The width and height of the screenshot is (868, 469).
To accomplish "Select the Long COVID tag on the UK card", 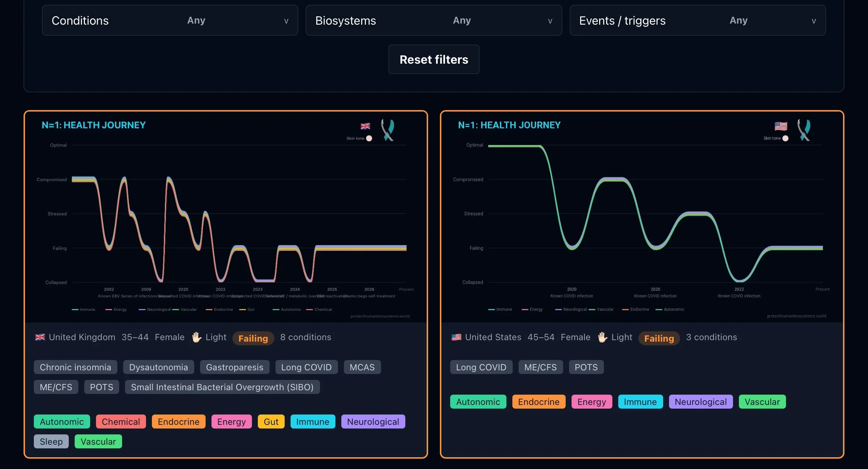I will pos(306,367).
